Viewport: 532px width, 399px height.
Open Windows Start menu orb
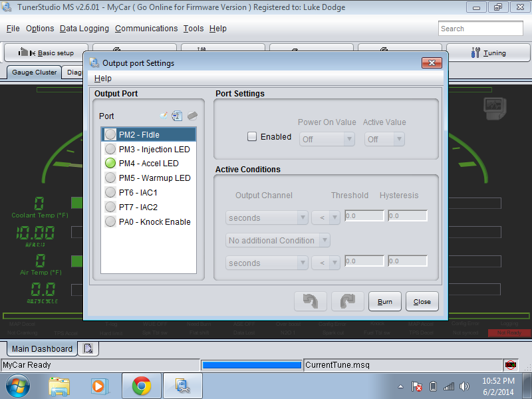click(x=18, y=386)
